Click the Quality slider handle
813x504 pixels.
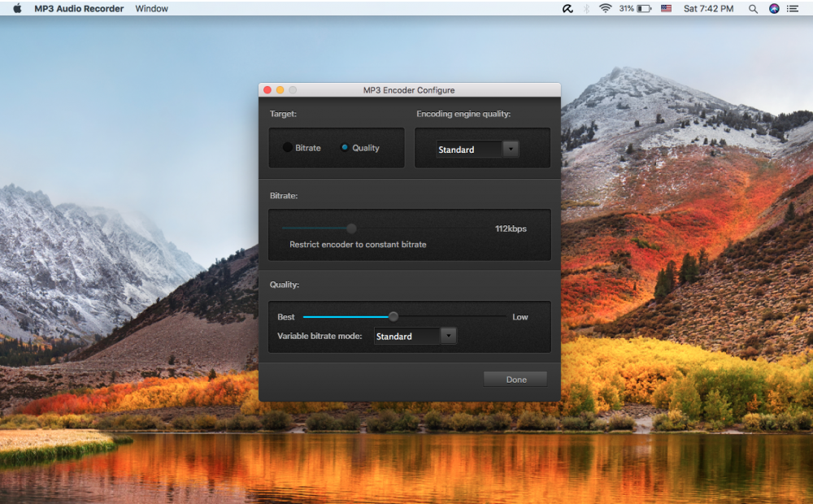tap(393, 316)
